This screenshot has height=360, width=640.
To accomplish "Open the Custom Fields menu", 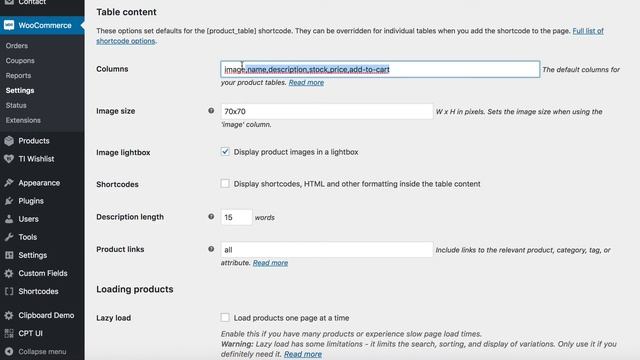I will (x=43, y=273).
